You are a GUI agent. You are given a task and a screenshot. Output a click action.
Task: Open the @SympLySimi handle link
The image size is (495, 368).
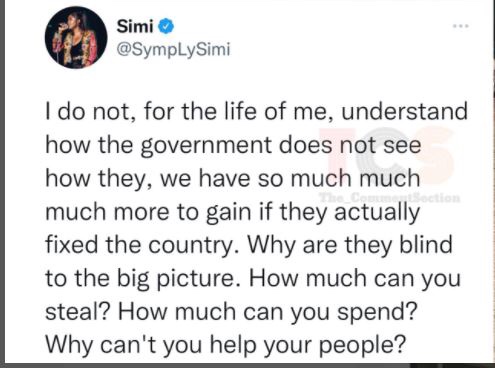point(173,50)
